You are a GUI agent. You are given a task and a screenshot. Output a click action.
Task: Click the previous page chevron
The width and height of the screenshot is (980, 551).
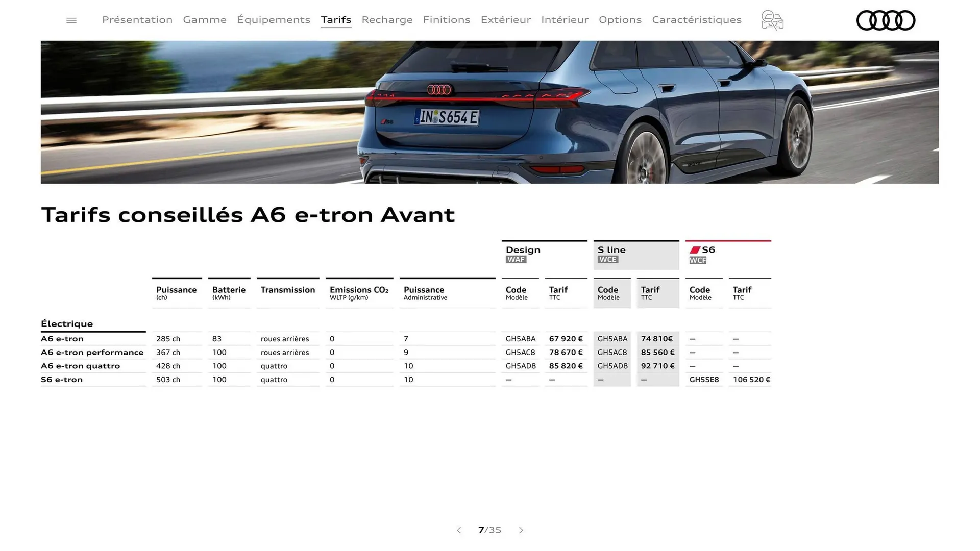tap(459, 530)
